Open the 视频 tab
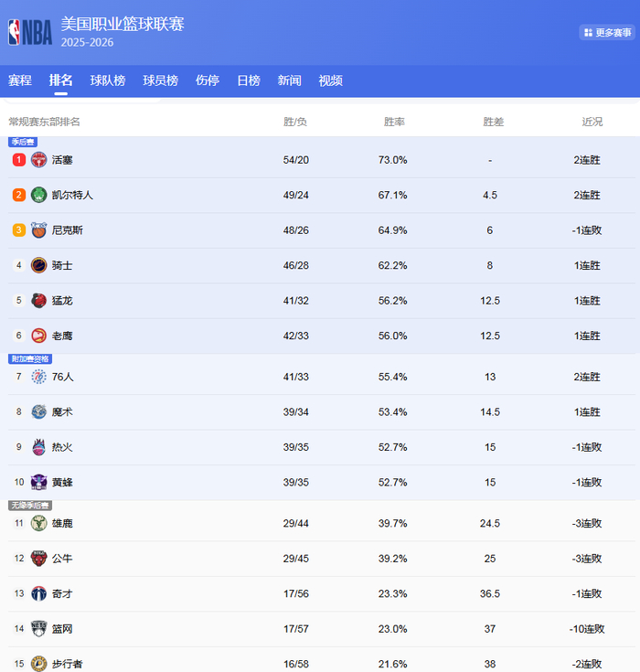Image resolution: width=640 pixels, height=672 pixels. (x=330, y=80)
